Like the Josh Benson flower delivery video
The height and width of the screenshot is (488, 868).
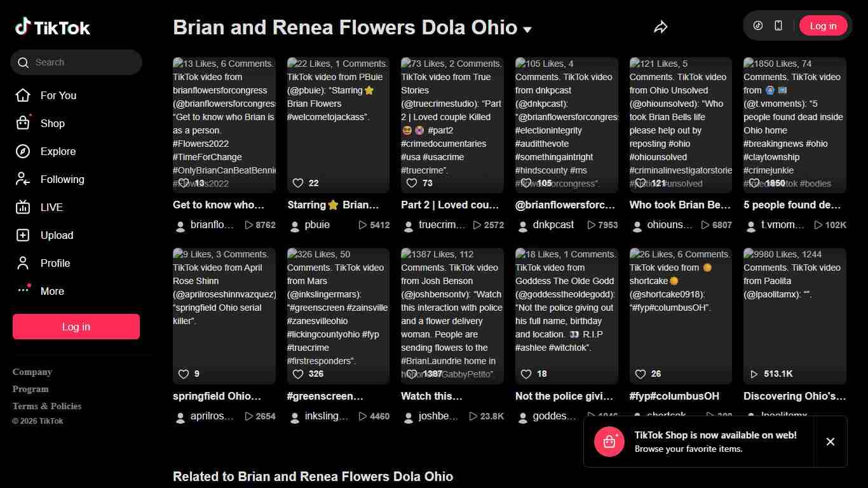point(412,374)
